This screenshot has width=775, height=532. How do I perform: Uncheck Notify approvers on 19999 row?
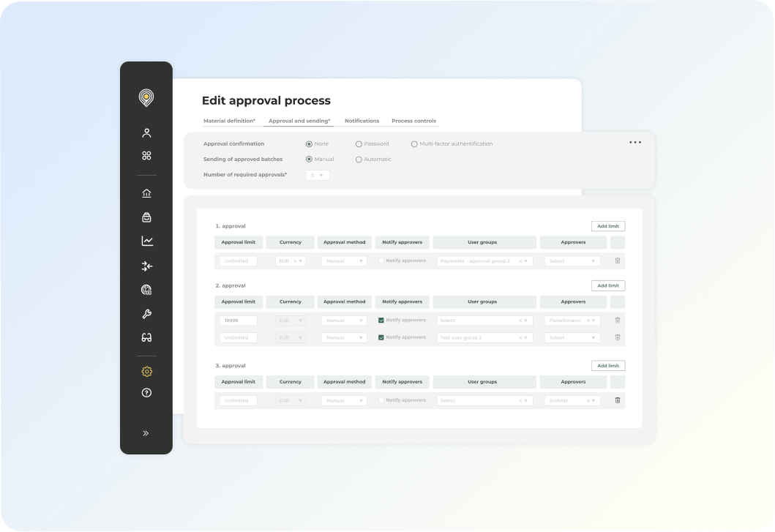pos(381,321)
